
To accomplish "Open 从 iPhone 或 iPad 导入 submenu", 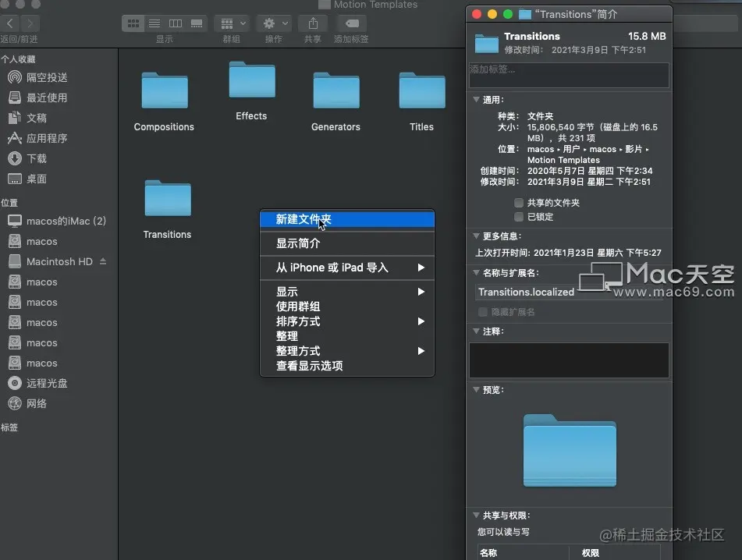I will click(347, 268).
